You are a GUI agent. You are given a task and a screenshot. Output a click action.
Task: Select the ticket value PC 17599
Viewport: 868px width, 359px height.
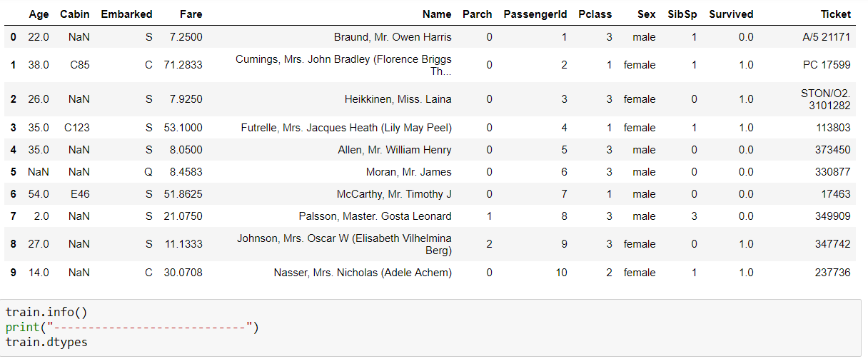point(827,65)
